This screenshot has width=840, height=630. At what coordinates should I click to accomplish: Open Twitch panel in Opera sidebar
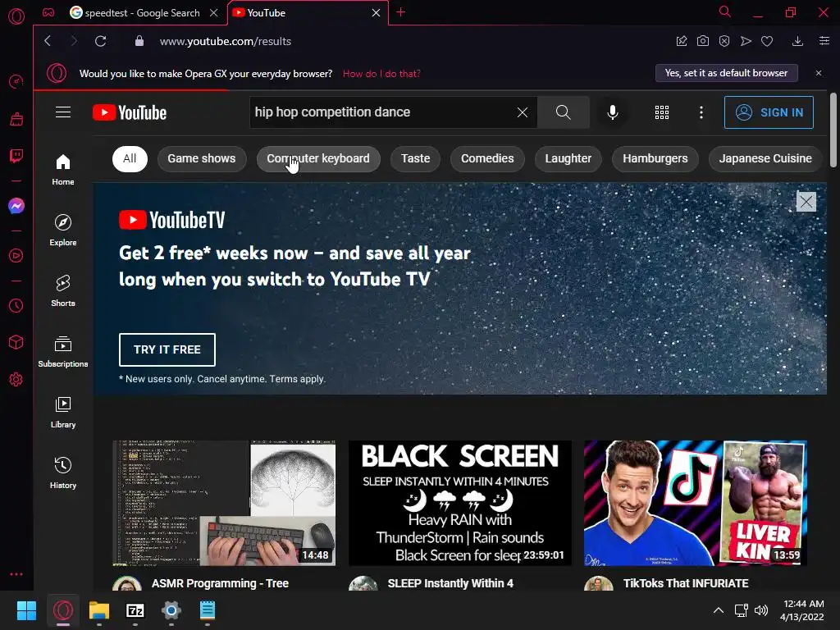pos(16,156)
